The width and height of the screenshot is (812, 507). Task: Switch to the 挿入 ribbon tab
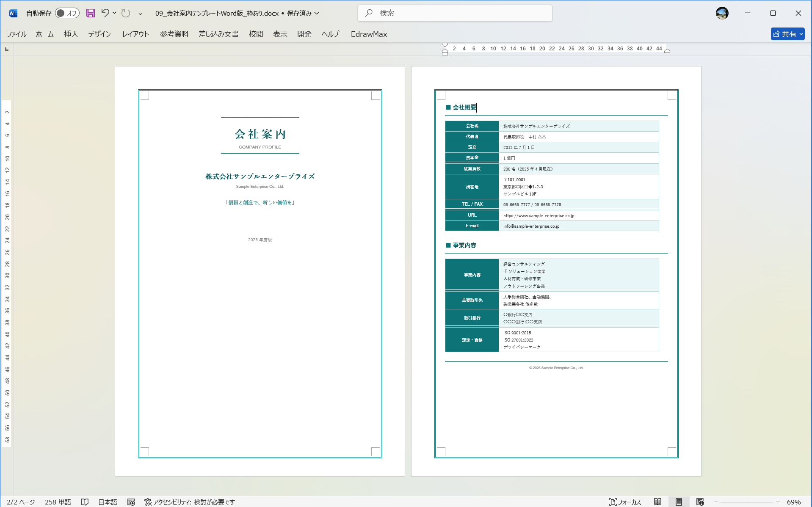[70, 34]
